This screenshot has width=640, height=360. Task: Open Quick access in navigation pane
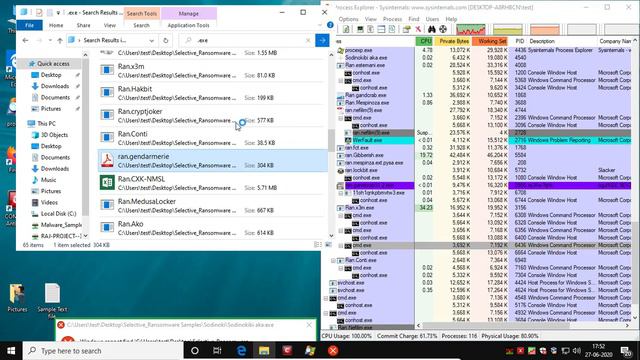[x=53, y=64]
